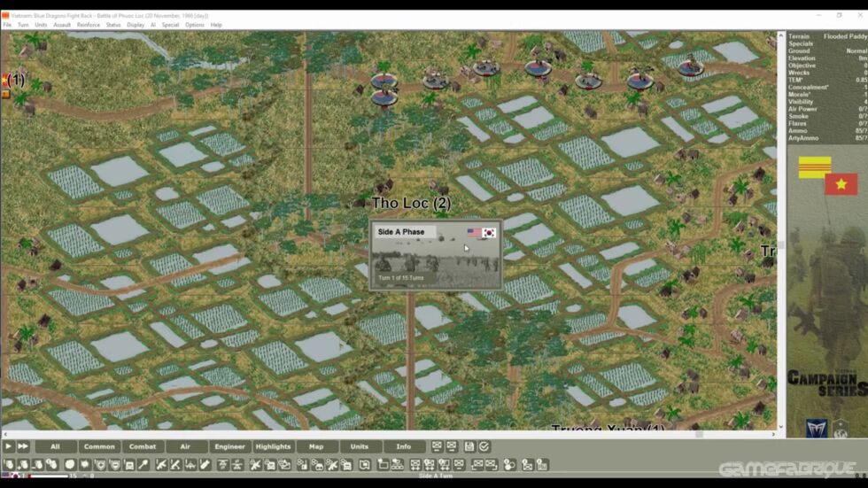This screenshot has height=488, width=868.
Task: Click the ArtyAmmo line in the info panel
Action: point(827,138)
